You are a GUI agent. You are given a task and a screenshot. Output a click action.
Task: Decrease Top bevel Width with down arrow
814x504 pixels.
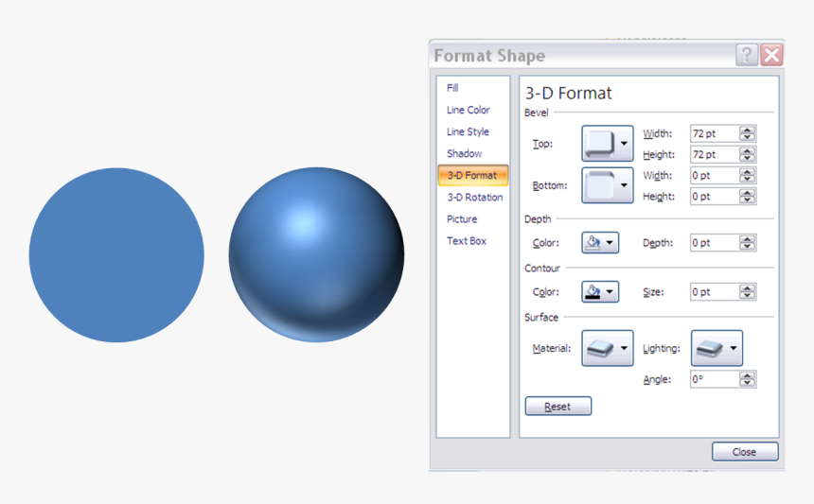point(748,137)
